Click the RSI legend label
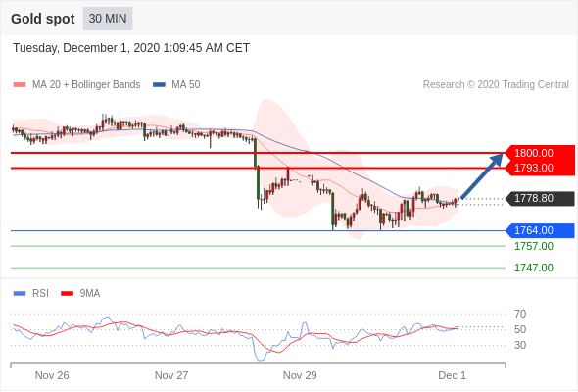The height and width of the screenshot is (392, 578). coord(40,294)
